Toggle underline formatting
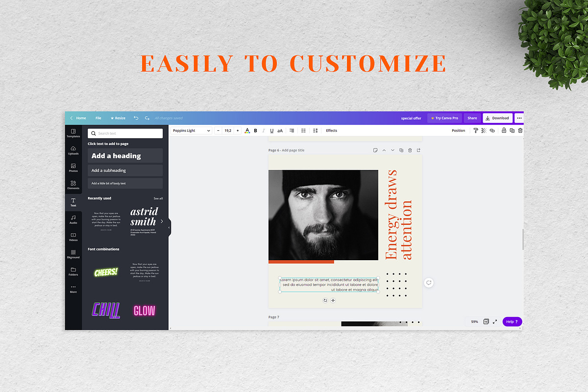The image size is (588, 392). point(272,131)
